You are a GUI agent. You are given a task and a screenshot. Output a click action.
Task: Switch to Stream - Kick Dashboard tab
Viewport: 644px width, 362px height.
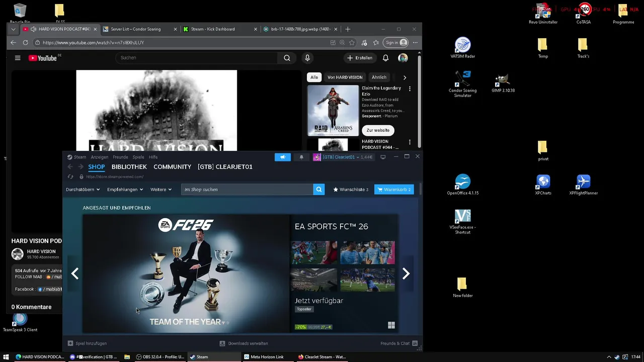pos(220,29)
